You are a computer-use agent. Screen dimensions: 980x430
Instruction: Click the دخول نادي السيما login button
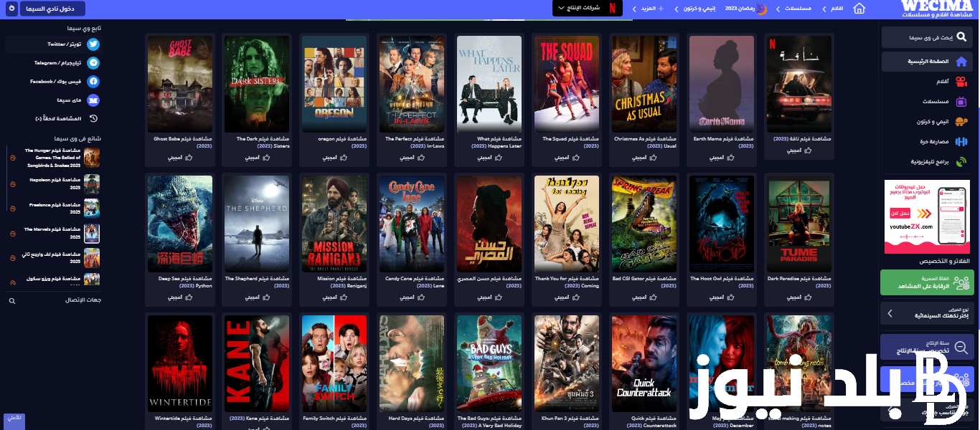pyautogui.click(x=52, y=9)
